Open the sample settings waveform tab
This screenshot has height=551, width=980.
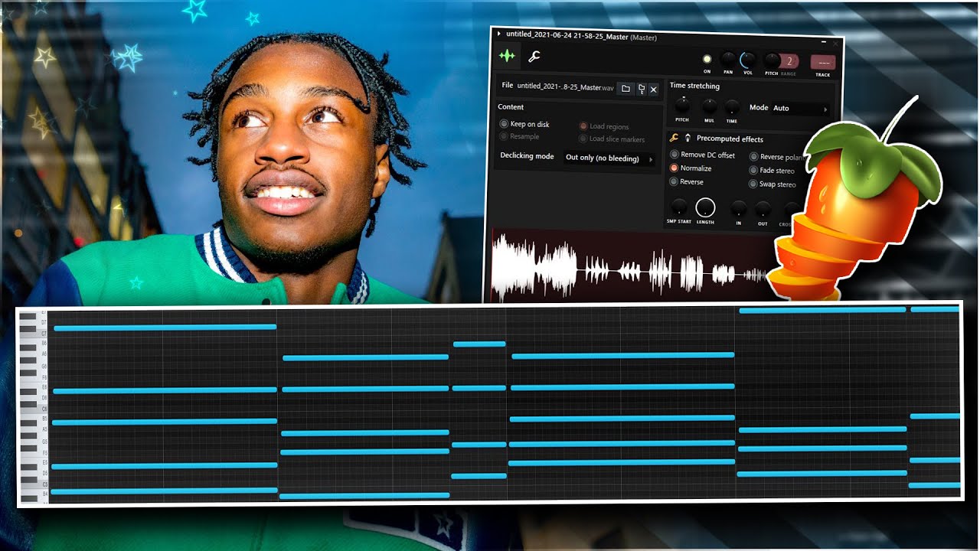point(506,57)
